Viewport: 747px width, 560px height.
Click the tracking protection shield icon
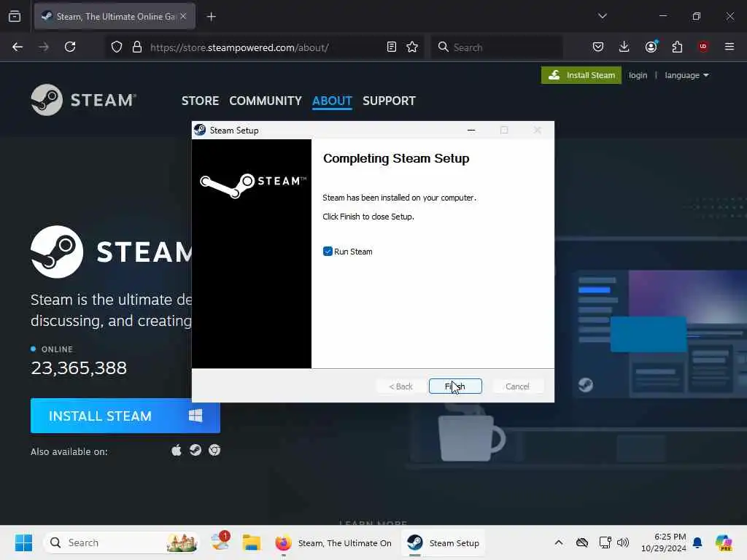(x=117, y=47)
